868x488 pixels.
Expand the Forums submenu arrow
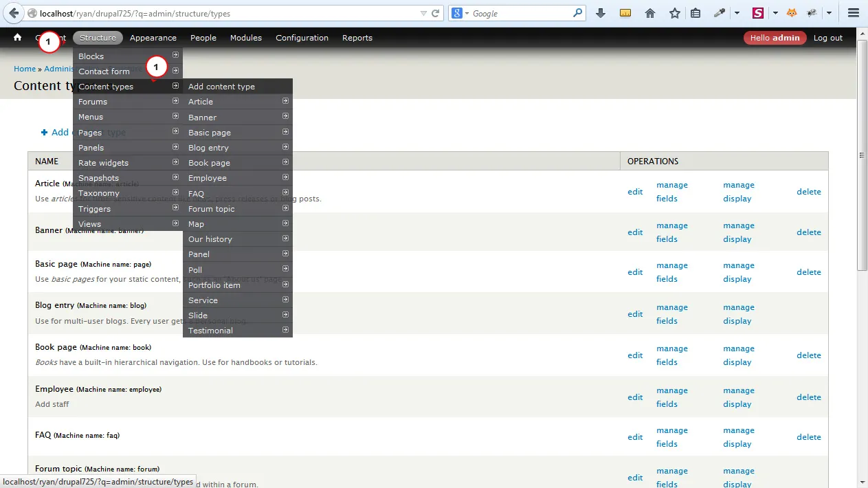coord(176,101)
